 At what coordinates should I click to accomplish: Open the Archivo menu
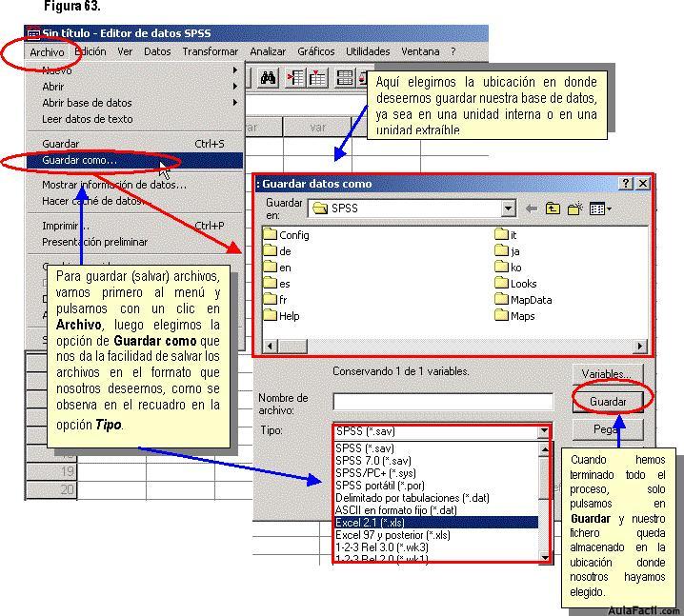(x=47, y=52)
